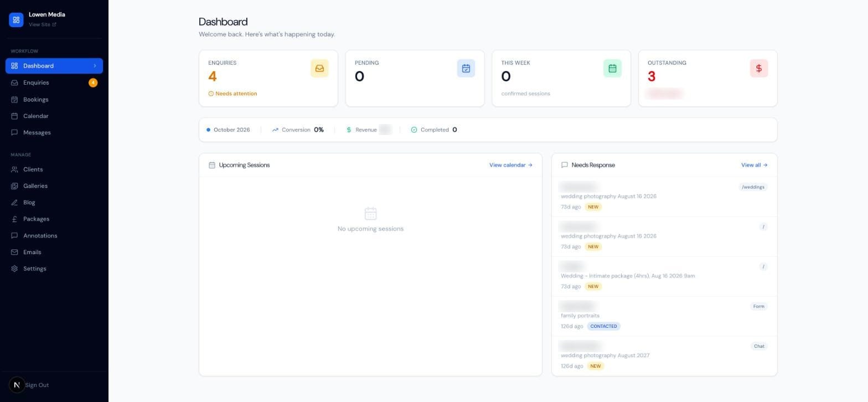Click the red Outstanding dollar icon

tap(759, 69)
